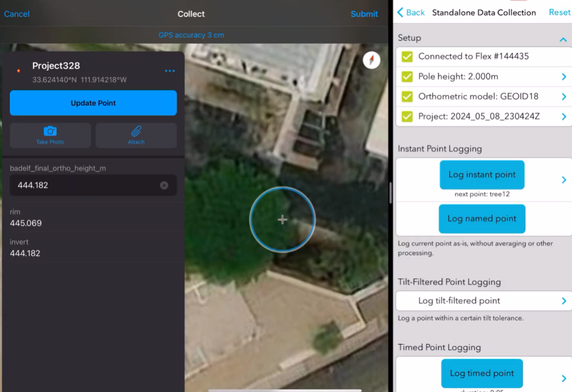Tap the GPS accuracy 3 cm banner

tap(191, 35)
